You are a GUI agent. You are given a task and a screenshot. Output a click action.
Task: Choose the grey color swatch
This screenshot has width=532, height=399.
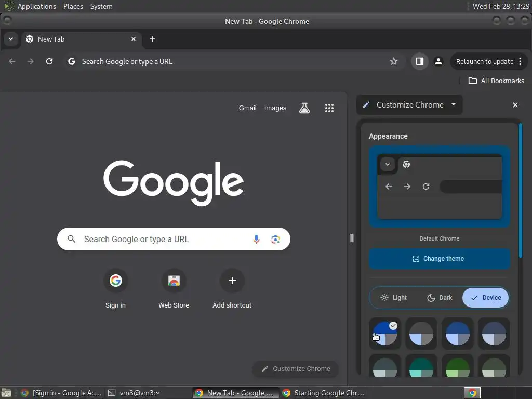coord(421,334)
